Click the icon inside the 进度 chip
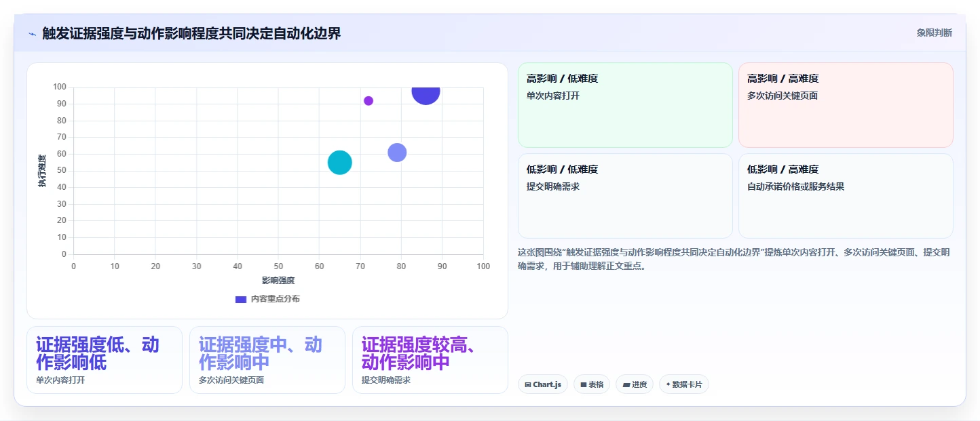The height and width of the screenshot is (421, 980). click(x=626, y=384)
